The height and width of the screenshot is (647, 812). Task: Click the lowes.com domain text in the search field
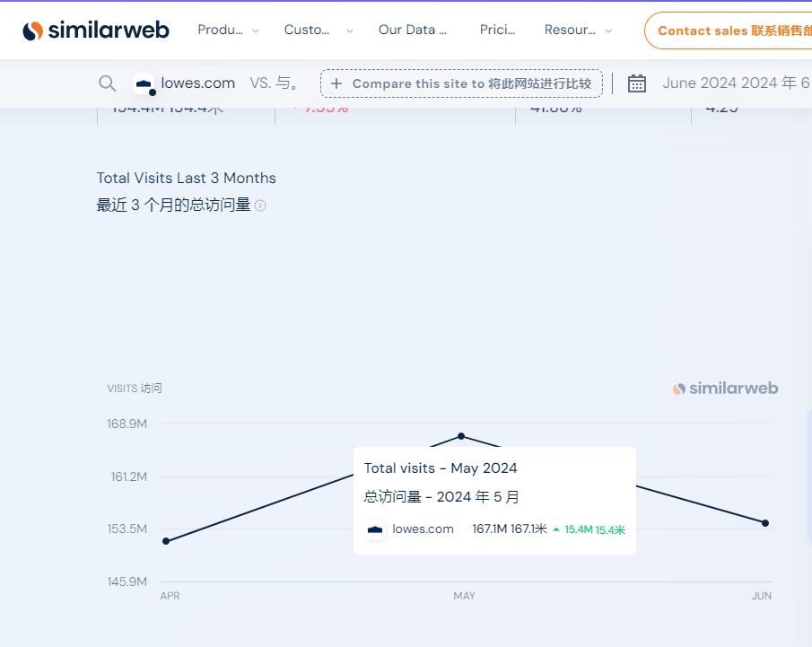point(198,83)
